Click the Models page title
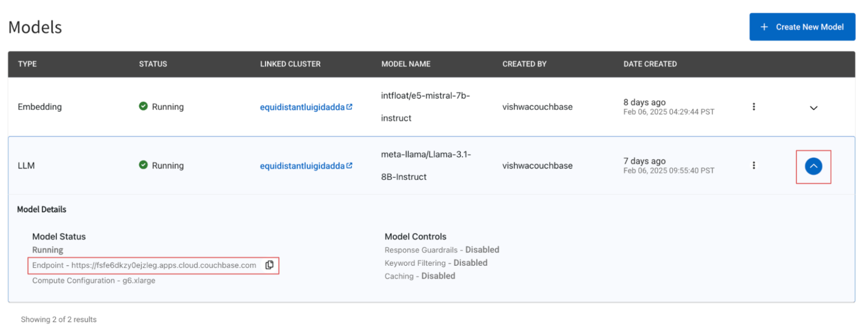This screenshot has width=868, height=330. click(35, 27)
